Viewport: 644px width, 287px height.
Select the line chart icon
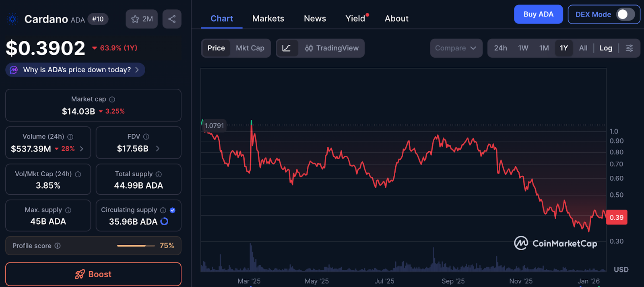tap(287, 48)
